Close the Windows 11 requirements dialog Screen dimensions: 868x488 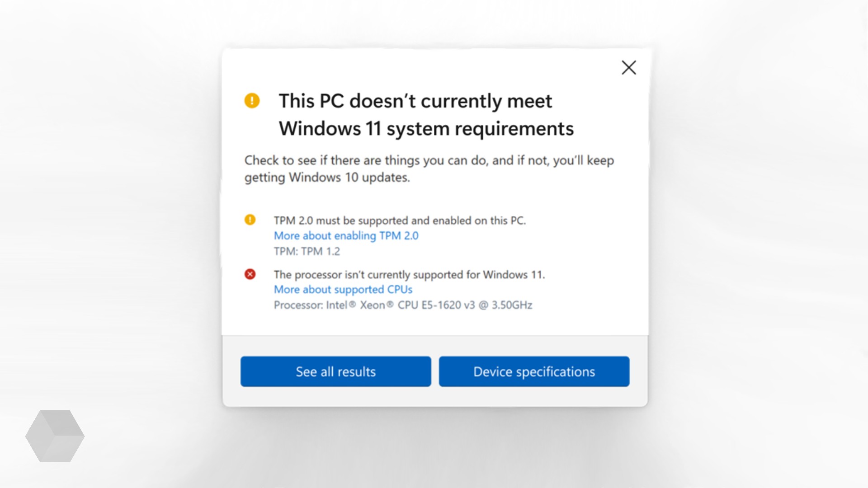[x=628, y=68]
